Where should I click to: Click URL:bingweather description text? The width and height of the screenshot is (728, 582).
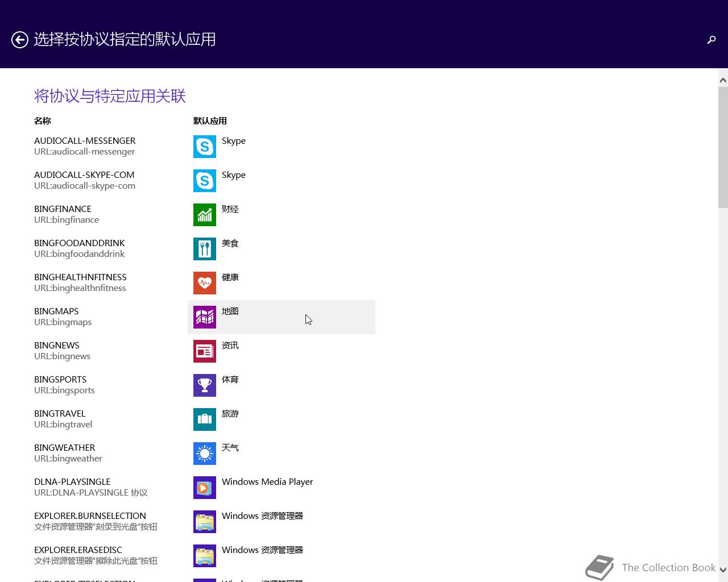68,459
